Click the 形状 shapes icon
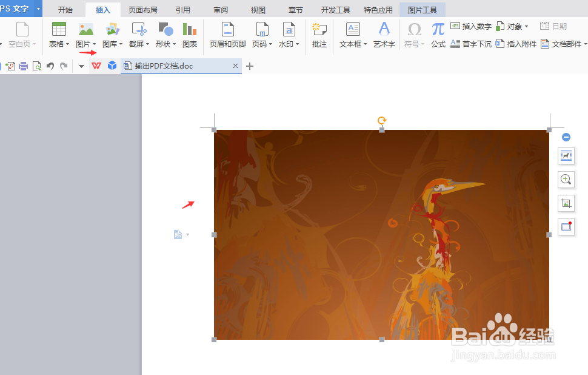Viewport: 588px width, 375px height. [165, 29]
